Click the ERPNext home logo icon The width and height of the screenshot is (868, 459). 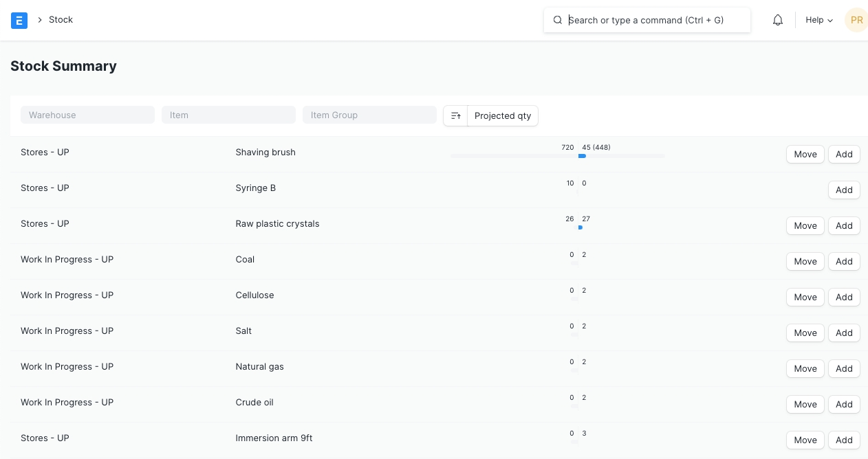19,20
